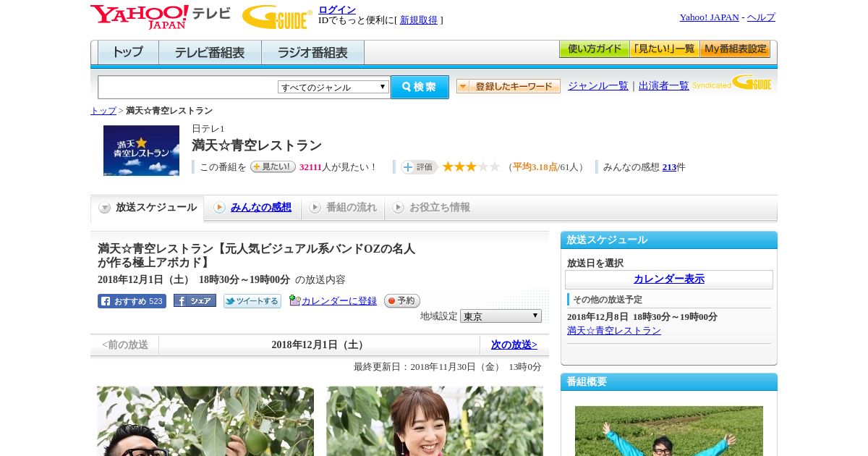Image resolution: width=868 pixels, height=456 pixels.
Task: Click the カレンダー表示 link in sidebar
Action: pyautogui.click(x=669, y=279)
